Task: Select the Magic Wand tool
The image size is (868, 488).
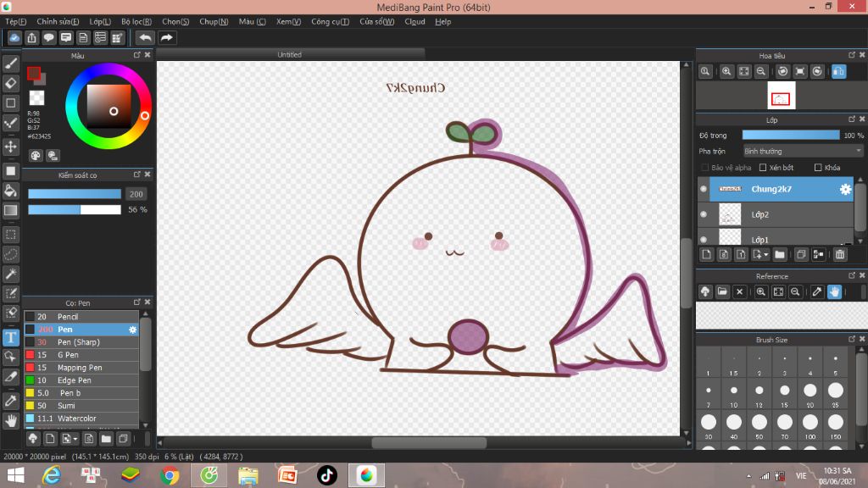Action: pyautogui.click(x=10, y=274)
